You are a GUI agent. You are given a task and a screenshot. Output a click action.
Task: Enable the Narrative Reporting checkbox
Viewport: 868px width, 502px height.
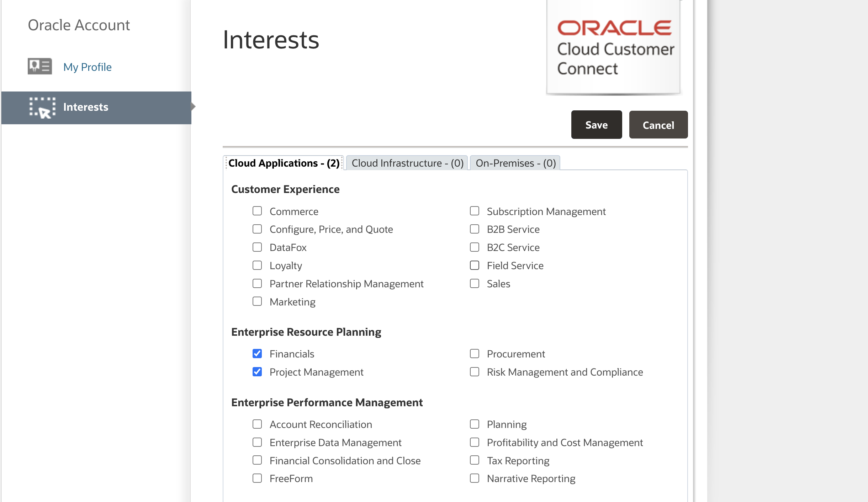[475, 478]
